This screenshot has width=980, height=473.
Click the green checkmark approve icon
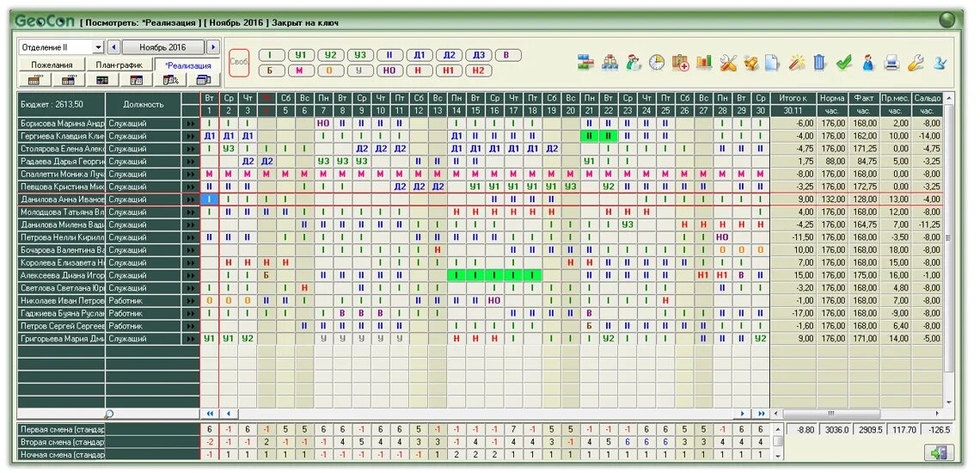point(844,62)
